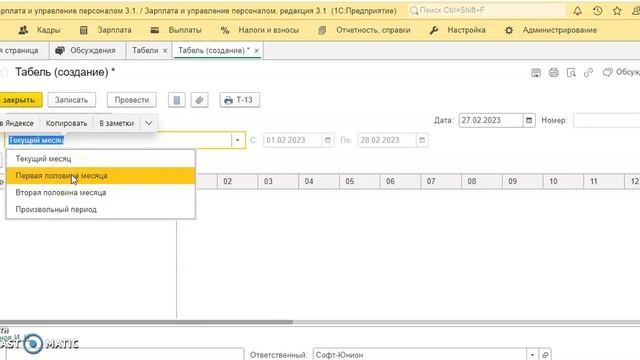Add document to favorites star
The image size is (640, 360).
click(4, 73)
